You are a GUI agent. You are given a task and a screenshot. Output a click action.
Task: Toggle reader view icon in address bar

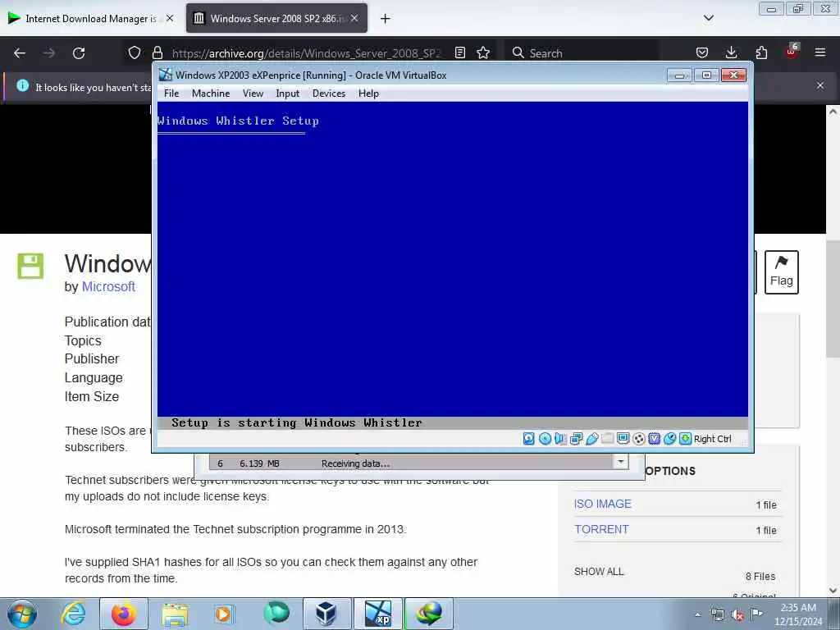pyautogui.click(x=459, y=52)
